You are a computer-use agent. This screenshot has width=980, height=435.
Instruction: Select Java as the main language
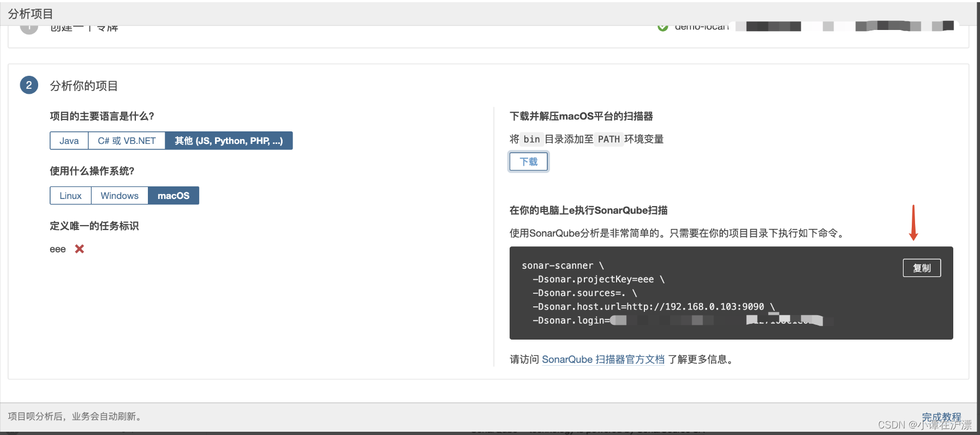click(x=69, y=141)
